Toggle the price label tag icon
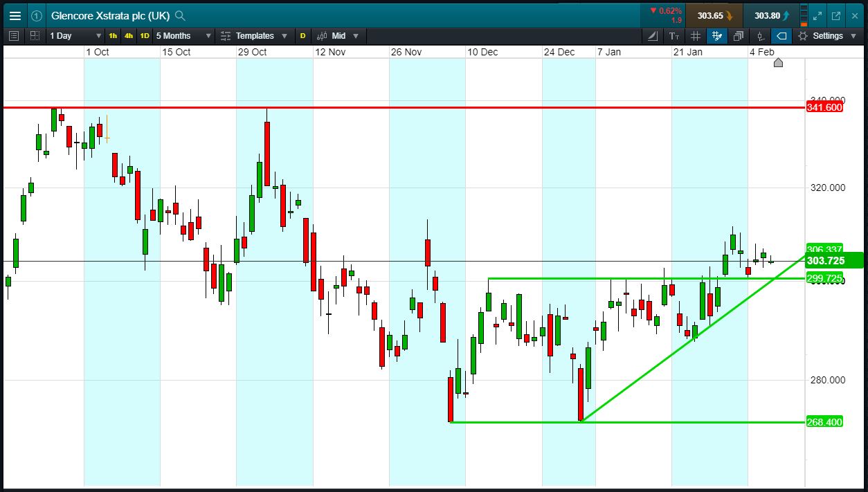This screenshot has width=868, height=492. pos(781,35)
